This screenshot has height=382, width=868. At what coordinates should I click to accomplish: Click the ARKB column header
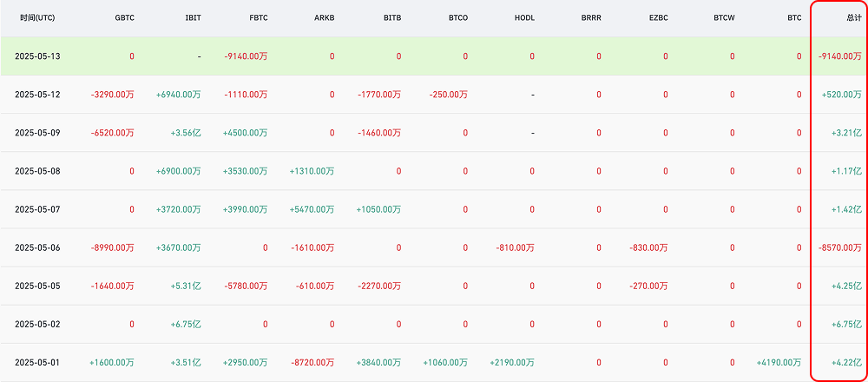(x=325, y=17)
